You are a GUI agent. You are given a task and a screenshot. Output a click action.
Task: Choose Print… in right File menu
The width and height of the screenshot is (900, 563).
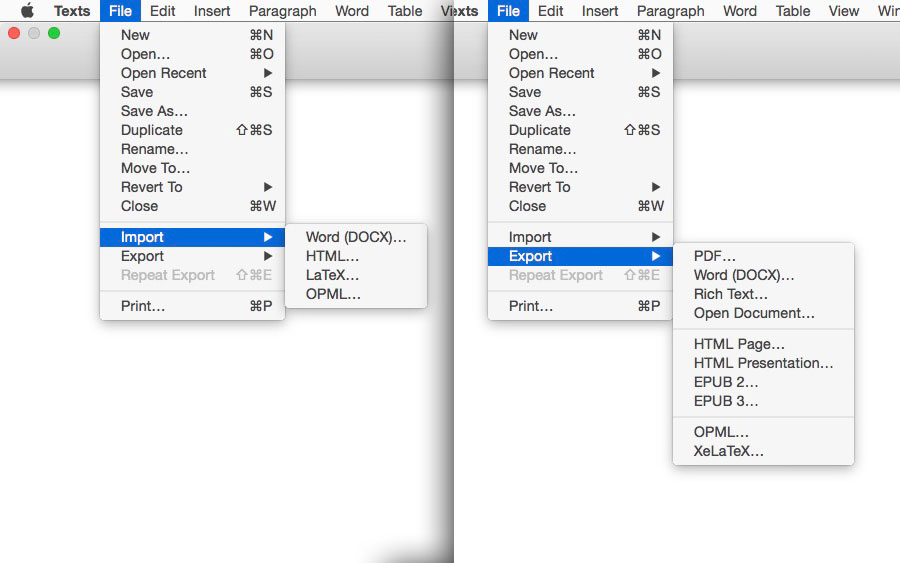pos(580,306)
